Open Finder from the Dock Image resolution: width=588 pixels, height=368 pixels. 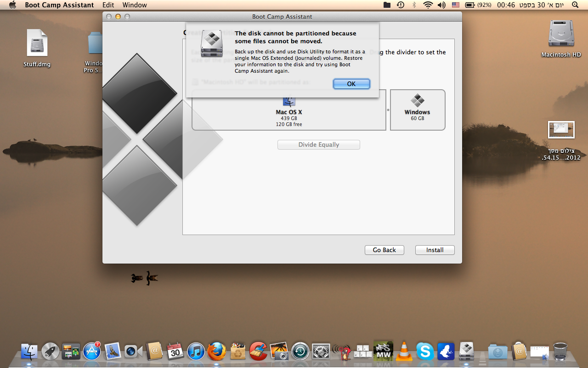[29, 352]
